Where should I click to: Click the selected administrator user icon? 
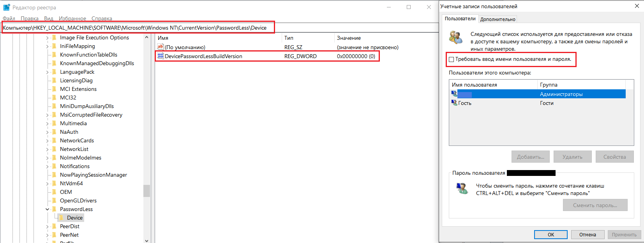454,94
